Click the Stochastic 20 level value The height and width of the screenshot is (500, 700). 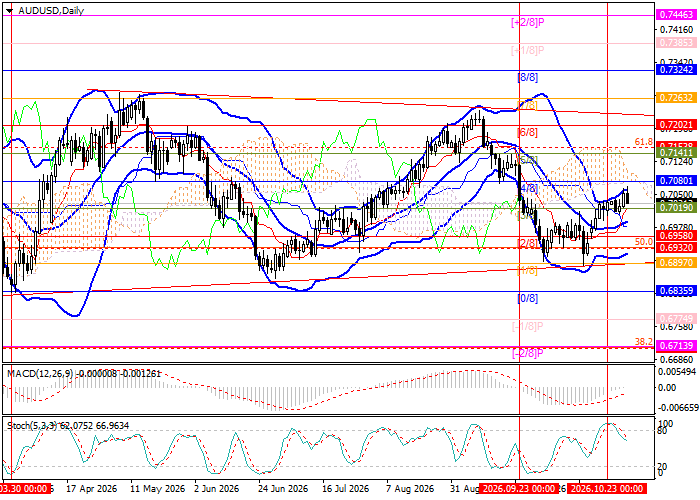[662, 467]
